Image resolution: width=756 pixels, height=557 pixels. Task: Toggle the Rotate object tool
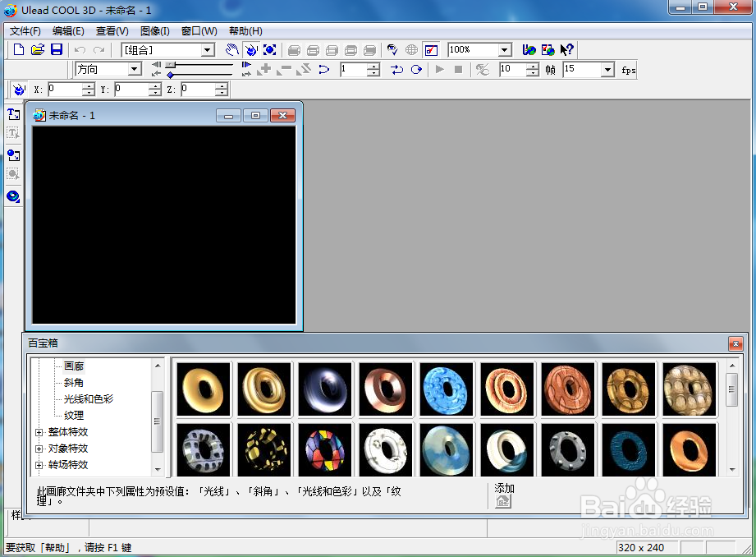[251, 50]
